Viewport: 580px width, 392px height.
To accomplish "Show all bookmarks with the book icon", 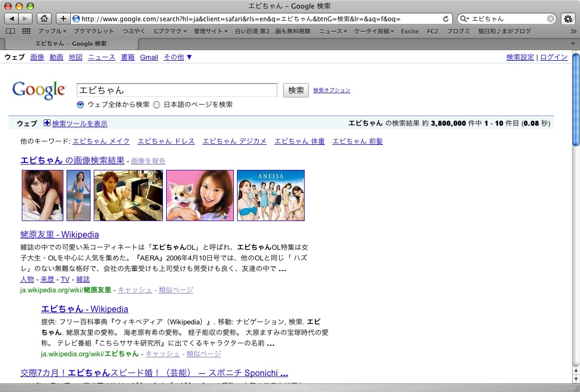I will coord(10,31).
